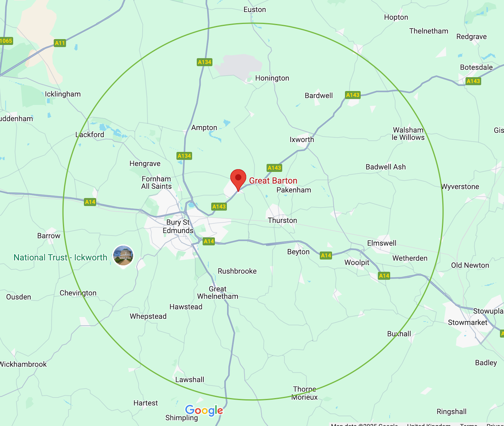Select the Honington village label

pyautogui.click(x=272, y=78)
